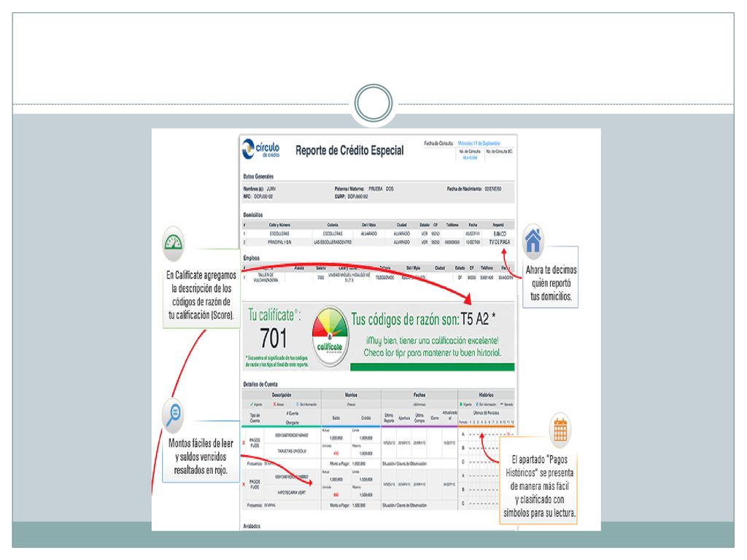The width and height of the screenshot is (747, 560).
Task: Click 'Monto a Pagar: 1,000,000' in first account
Action: click(348, 463)
